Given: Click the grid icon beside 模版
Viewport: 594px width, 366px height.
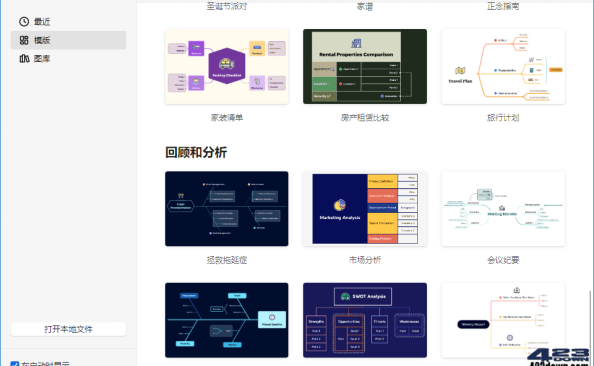Looking at the screenshot, I should point(24,40).
